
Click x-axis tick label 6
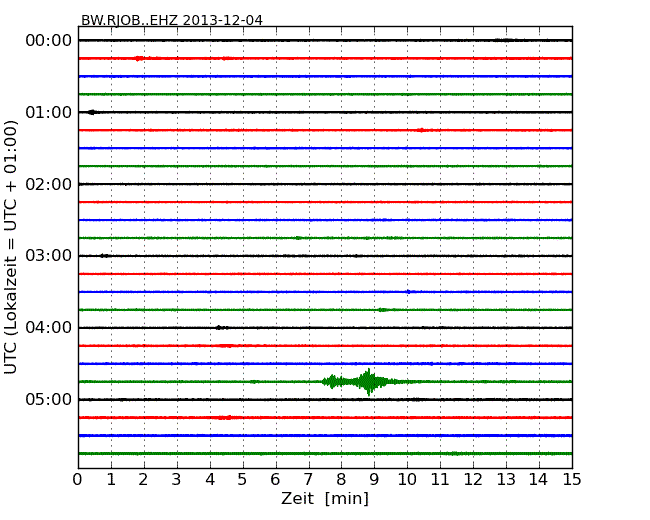tap(275, 480)
